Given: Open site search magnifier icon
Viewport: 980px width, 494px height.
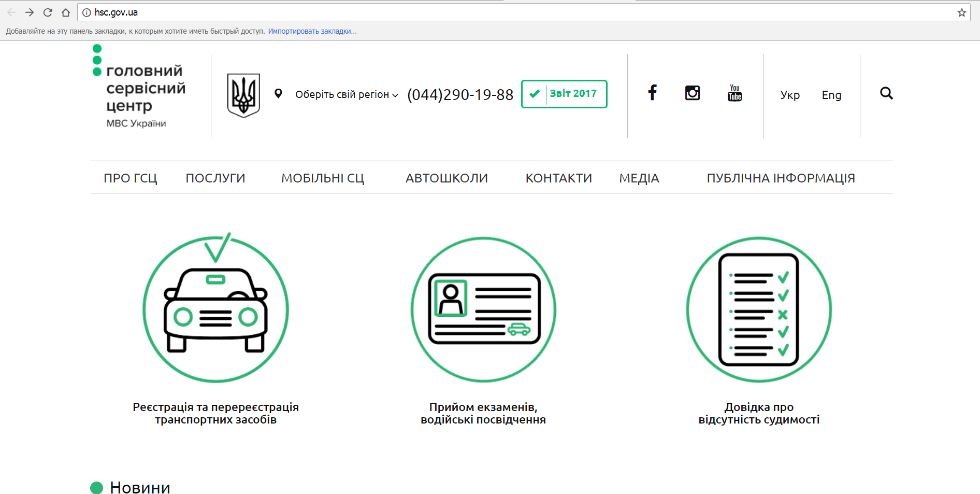Looking at the screenshot, I should [886, 93].
